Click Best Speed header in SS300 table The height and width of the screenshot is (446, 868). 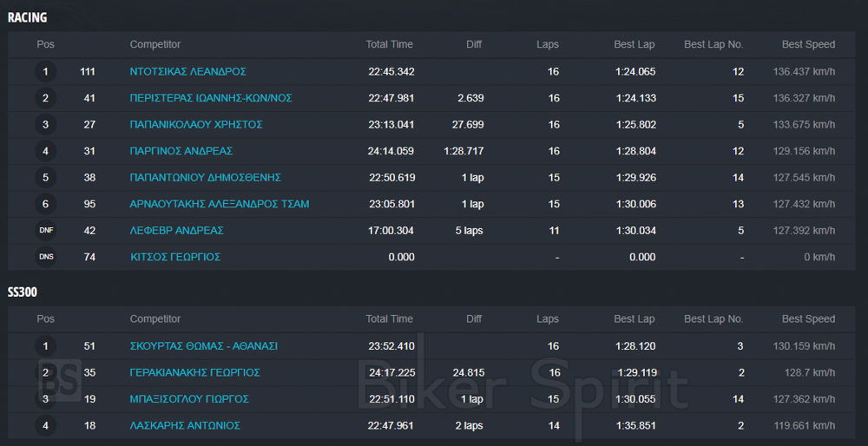pyautogui.click(x=808, y=318)
